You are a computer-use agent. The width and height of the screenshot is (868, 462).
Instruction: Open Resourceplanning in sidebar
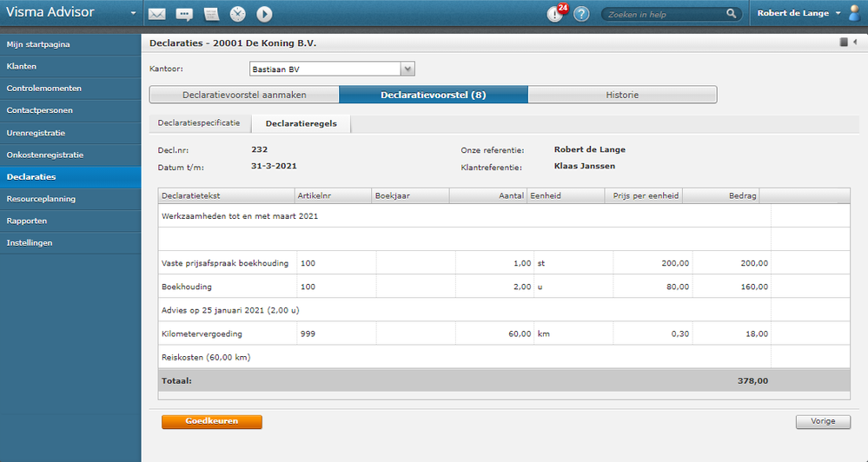coord(70,199)
